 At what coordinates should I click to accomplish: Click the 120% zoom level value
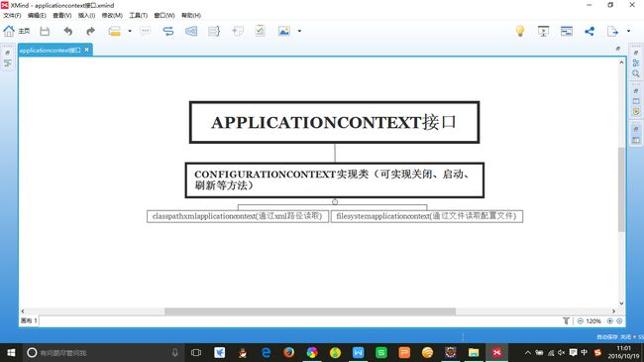[593, 321]
